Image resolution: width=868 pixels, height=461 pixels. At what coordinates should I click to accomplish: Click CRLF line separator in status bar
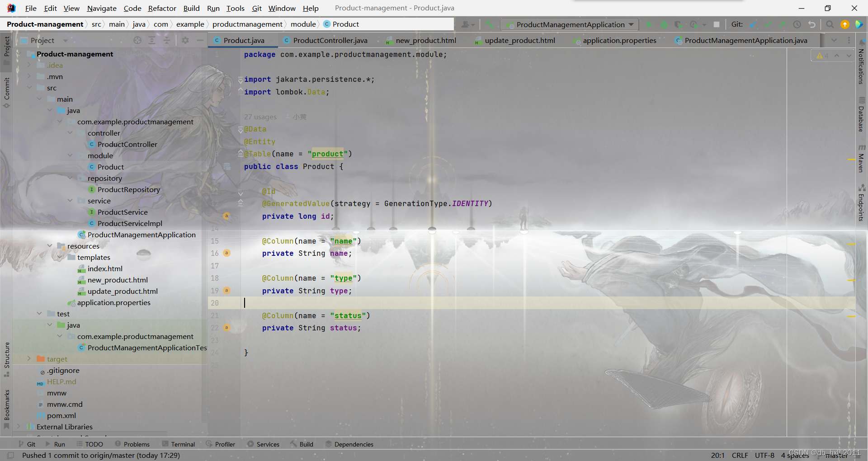click(740, 455)
